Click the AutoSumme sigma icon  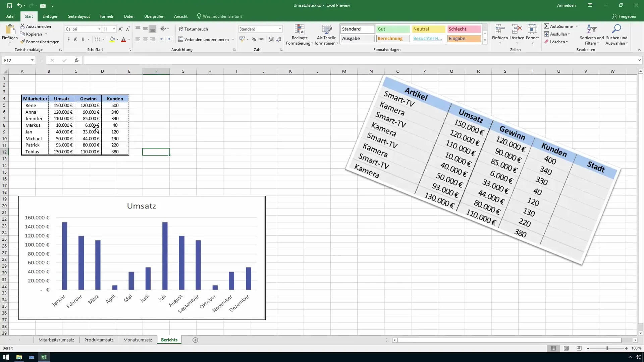coord(546,26)
